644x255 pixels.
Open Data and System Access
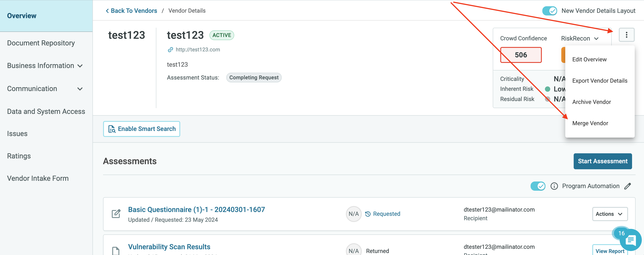[x=46, y=111]
